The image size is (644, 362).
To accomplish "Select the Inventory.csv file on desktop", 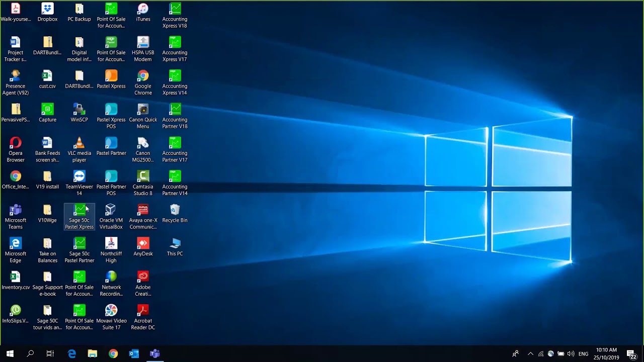I will pyautogui.click(x=16, y=281).
